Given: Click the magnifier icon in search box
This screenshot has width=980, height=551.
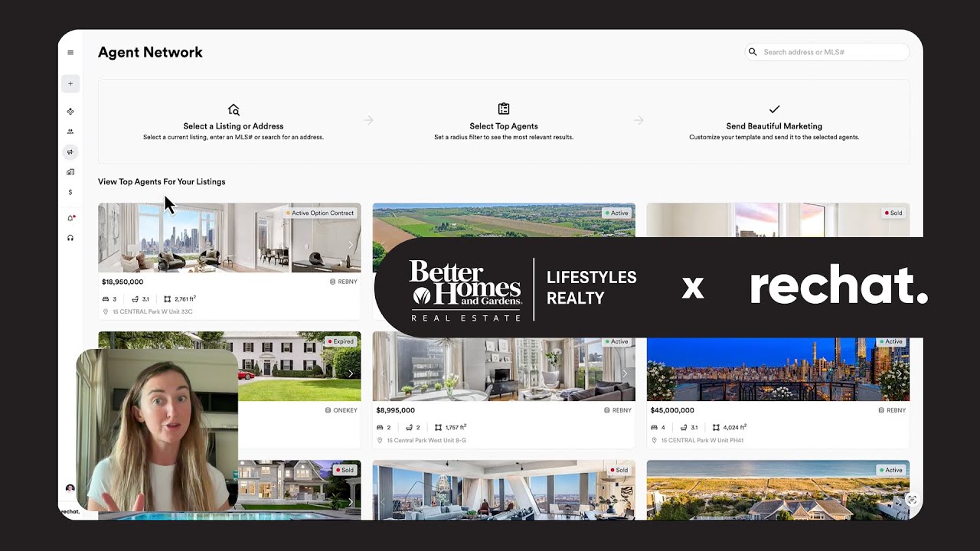Looking at the screenshot, I should [753, 52].
